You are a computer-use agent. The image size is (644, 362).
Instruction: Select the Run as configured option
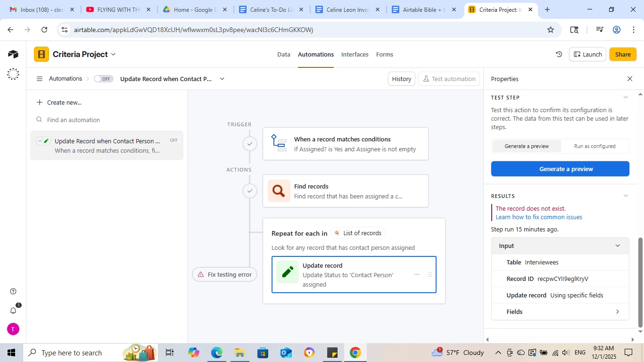click(594, 146)
